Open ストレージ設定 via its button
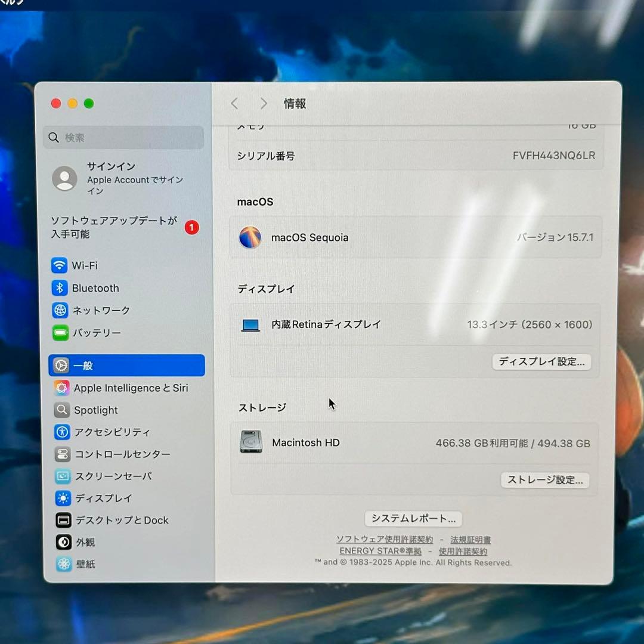Viewport: 644px width, 644px height. 544,480
